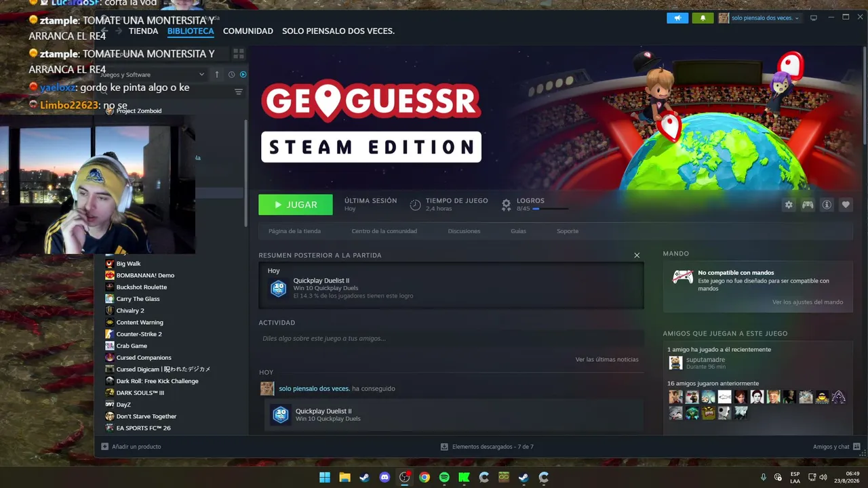Click 'Añadir un producto' button
This screenshot has width=868, height=488.
[x=131, y=447]
